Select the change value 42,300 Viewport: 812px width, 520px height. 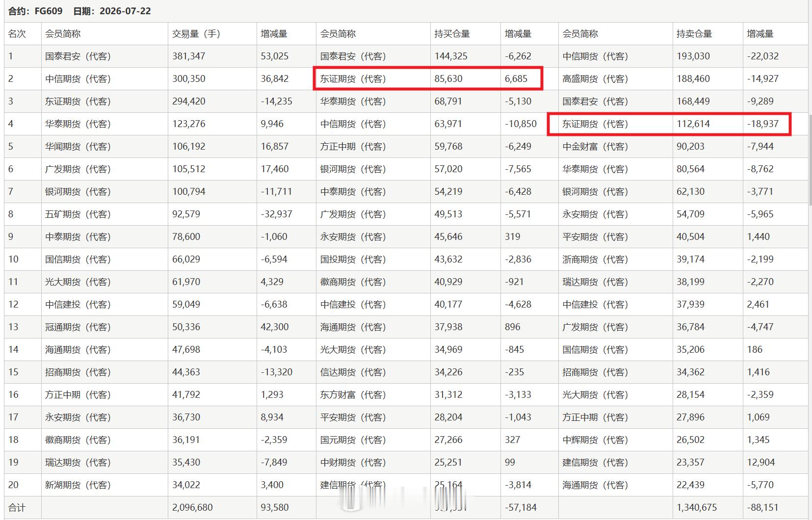point(275,327)
